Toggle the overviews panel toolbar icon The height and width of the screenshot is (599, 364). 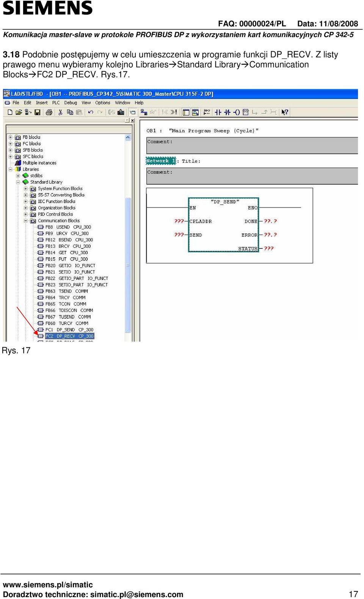click(x=186, y=112)
